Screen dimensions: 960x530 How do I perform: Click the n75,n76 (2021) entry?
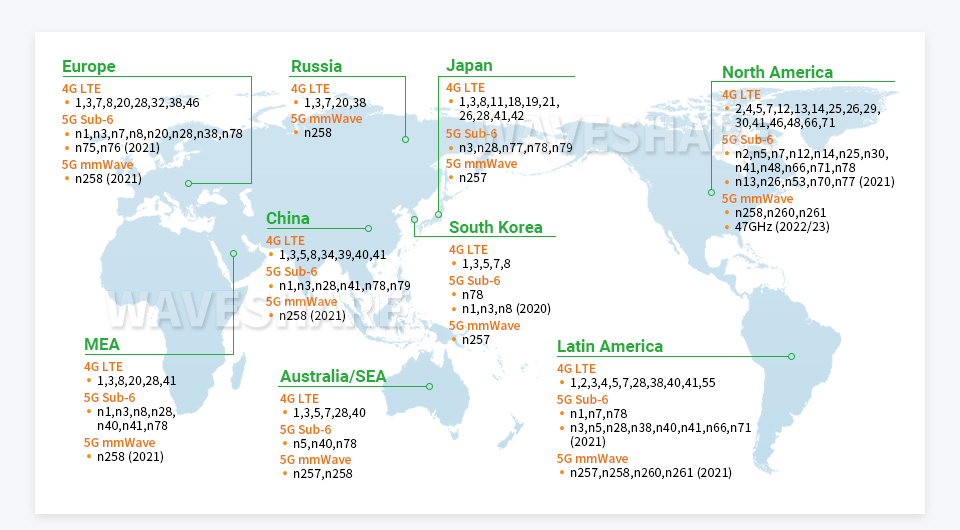[x=117, y=147]
